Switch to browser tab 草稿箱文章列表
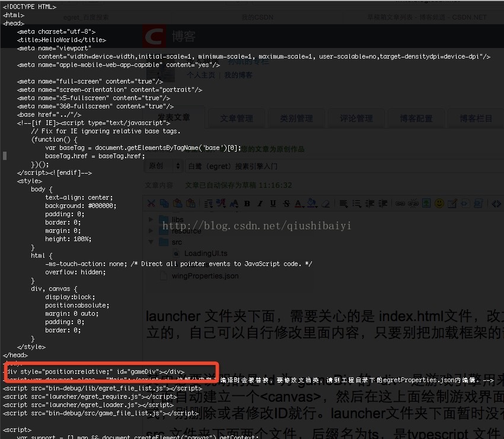Screen dimensions: 504x439 click(x=427, y=17)
